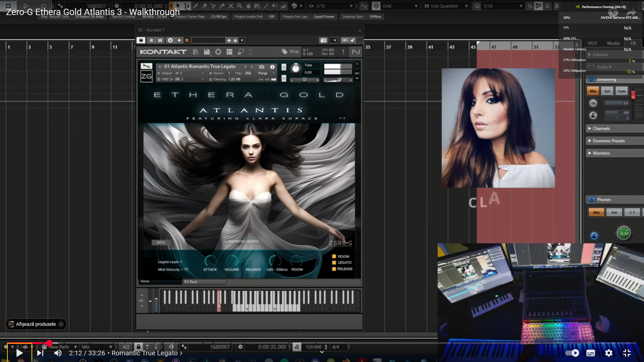This screenshot has height=362, width=644.
Task: Switch to VSTi tab
Action: pyautogui.click(x=592, y=43)
